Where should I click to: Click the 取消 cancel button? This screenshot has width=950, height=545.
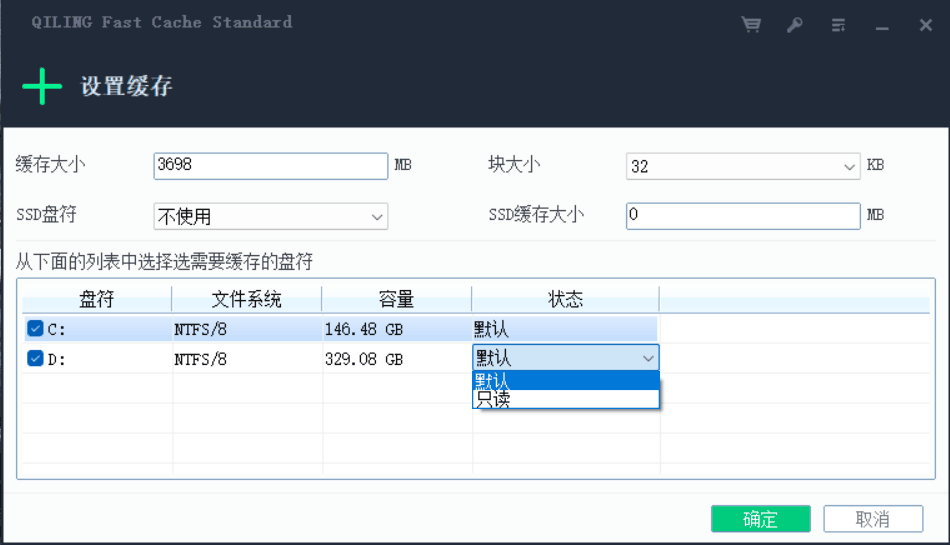(873, 519)
